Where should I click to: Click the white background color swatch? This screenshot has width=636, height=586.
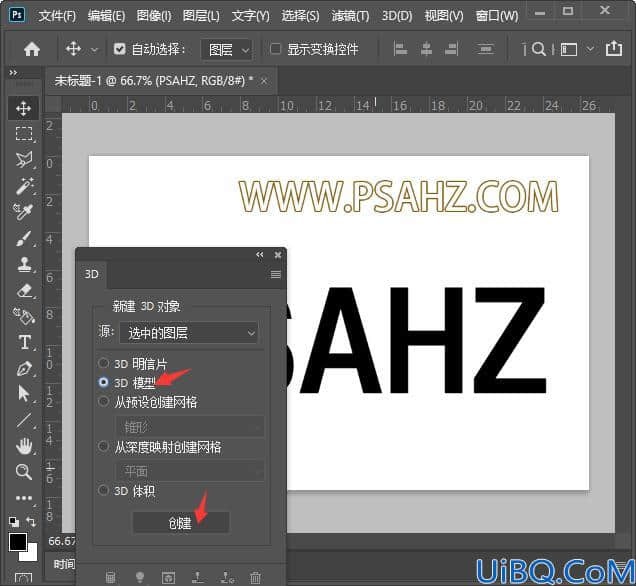click(x=32, y=554)
